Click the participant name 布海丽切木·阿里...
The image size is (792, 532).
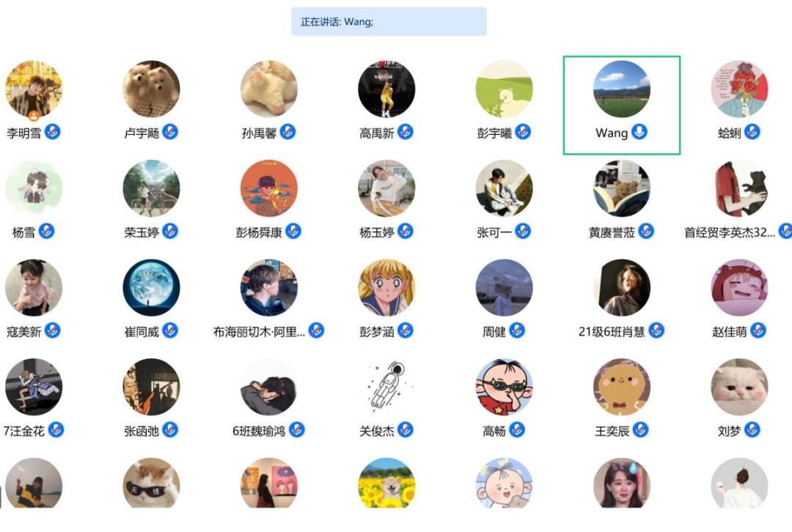click(x=259, y=332)
